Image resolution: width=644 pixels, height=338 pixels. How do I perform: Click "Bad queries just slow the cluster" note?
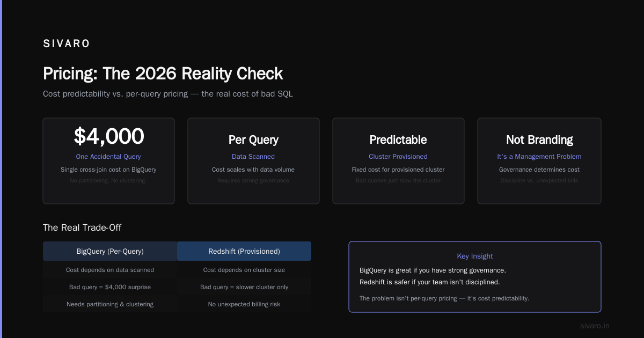[398, 181]
